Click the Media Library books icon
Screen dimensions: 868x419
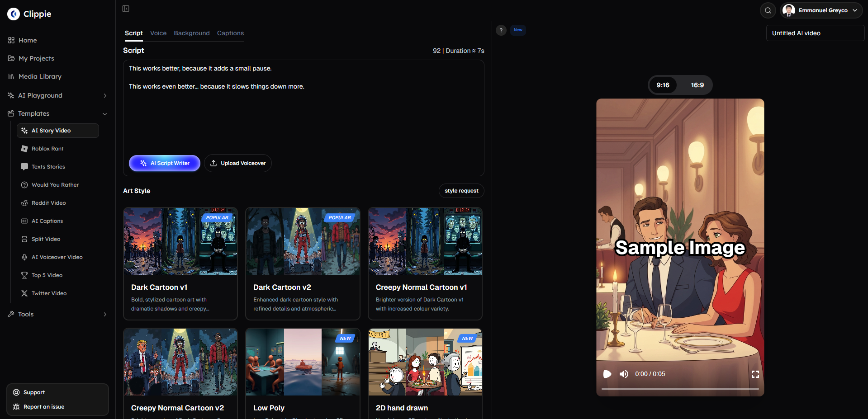click(11, 76)
